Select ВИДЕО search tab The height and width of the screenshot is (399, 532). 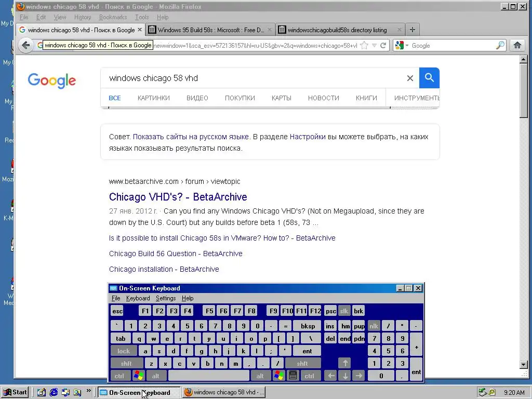(x=197, y=98)
